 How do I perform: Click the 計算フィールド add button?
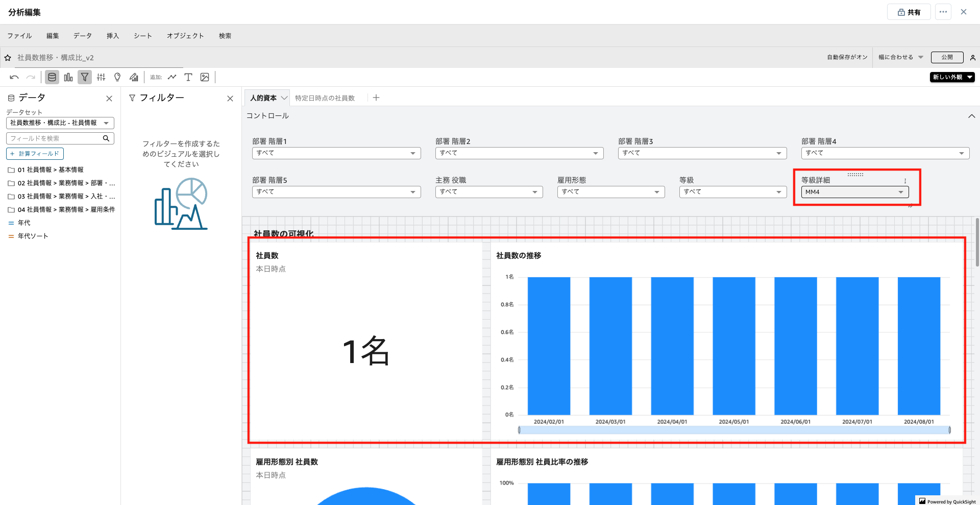[35, 154]
